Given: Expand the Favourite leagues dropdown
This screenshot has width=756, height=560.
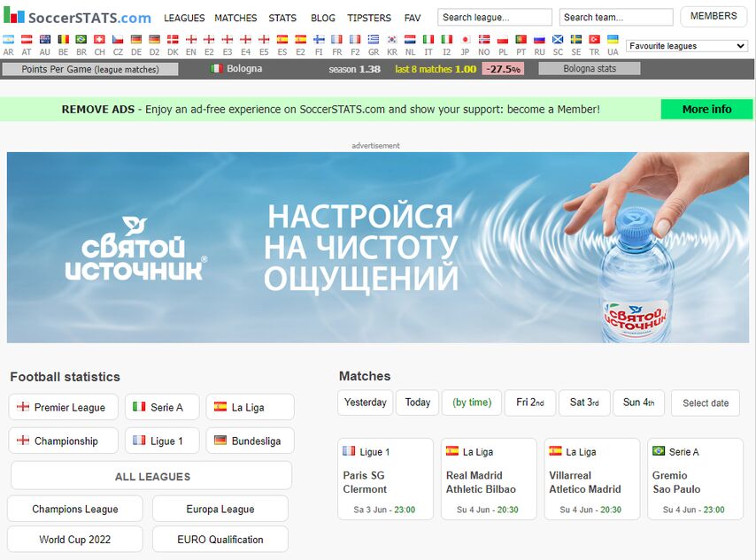Looking at the screenshot, I should [687, 46].
